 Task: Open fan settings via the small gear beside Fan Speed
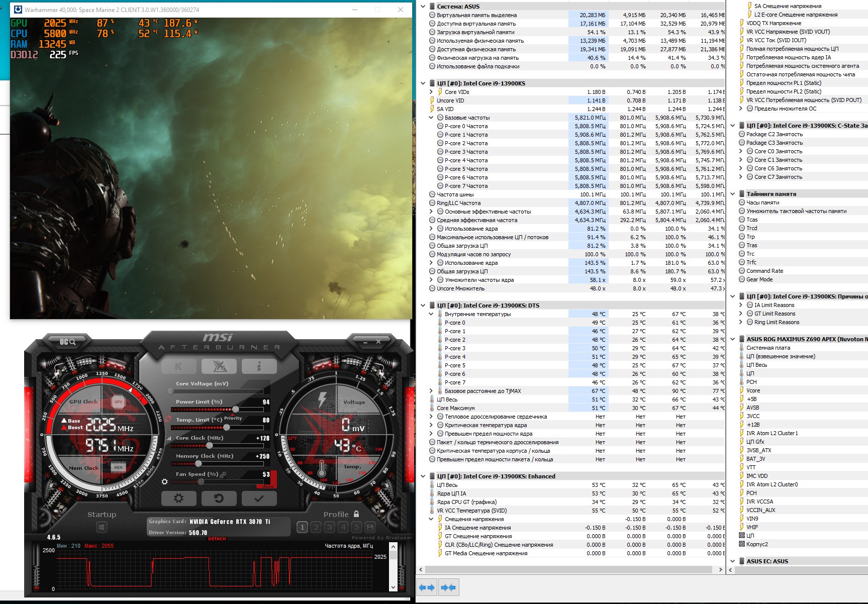click(x=164, y=482)
